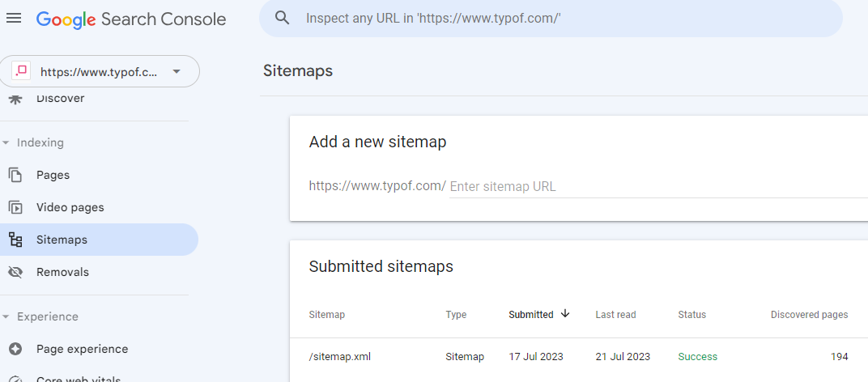Click the Submitted sitemaps heading
The height and width of the screenshot is (382, 868).
point(381,267)
